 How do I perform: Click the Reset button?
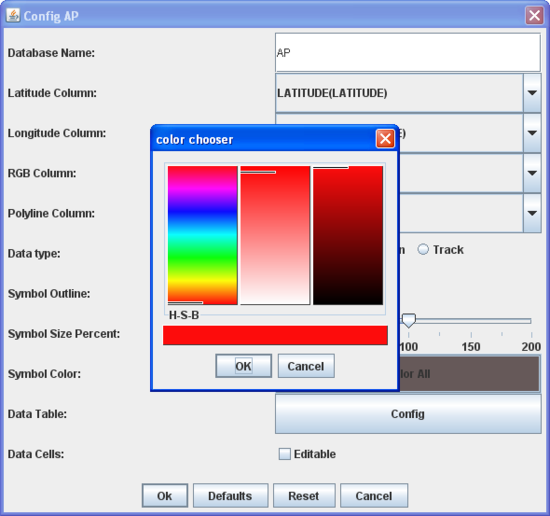(x=304, y=496)
